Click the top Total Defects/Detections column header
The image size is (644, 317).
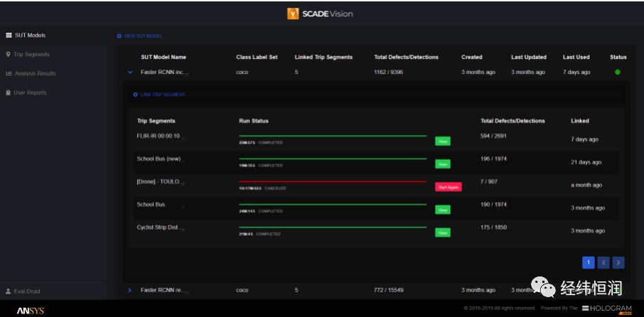406,57
